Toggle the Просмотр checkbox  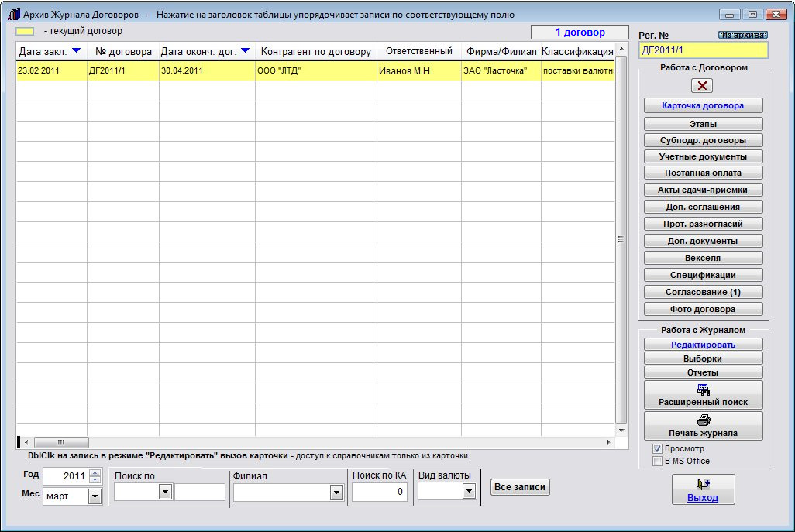coord(657,448)
